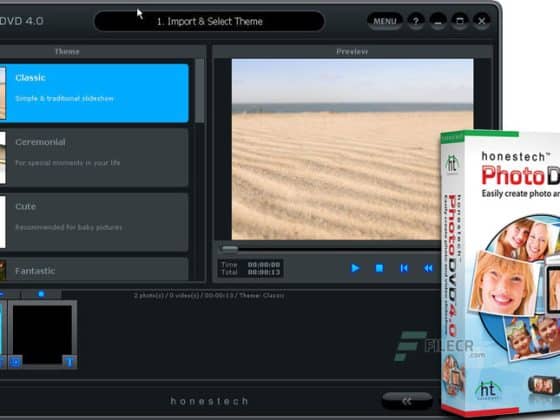The width and height of the screenshot is (560, 420).
Task: Stop the preview playback
Action: [379, 268]
